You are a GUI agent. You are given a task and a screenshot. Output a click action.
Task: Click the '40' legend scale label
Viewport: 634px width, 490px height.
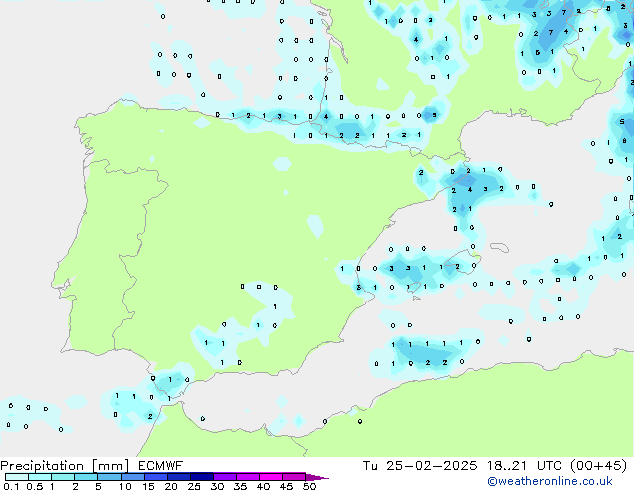pyautogui.click(x=263, y=486)
